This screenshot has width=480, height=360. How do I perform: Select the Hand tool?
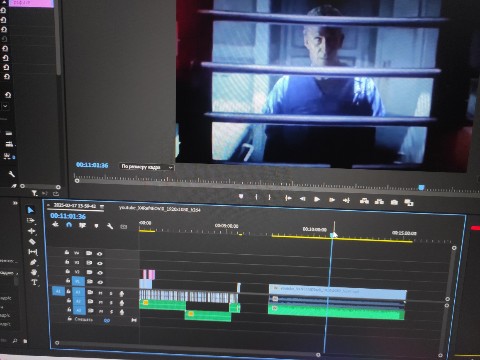point(34,272)
